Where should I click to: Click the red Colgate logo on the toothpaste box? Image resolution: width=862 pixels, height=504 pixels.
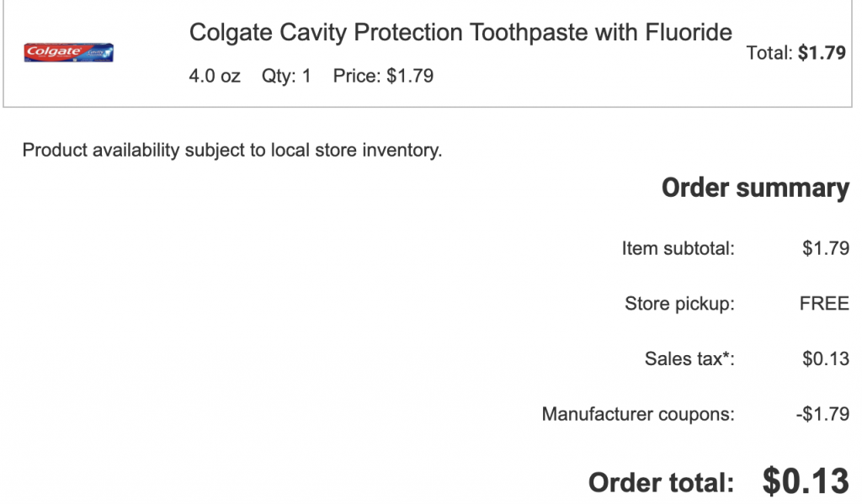tap(52, 52)
